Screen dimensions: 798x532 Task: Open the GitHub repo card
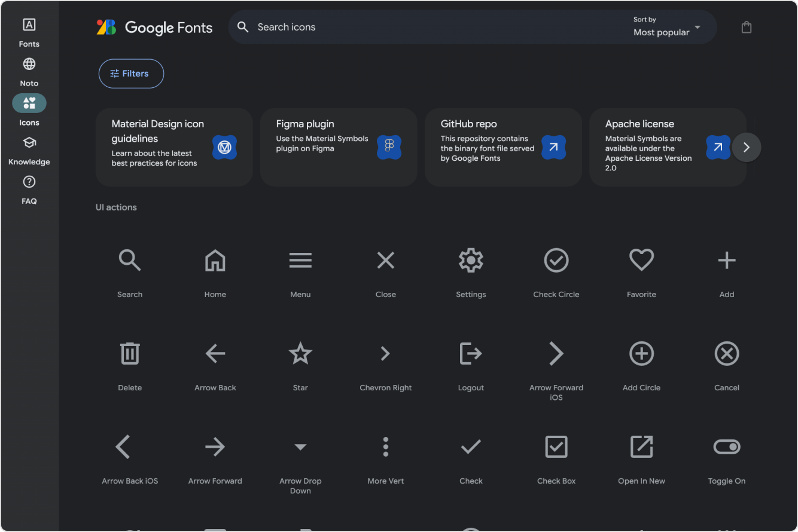[x=503, y=147]
